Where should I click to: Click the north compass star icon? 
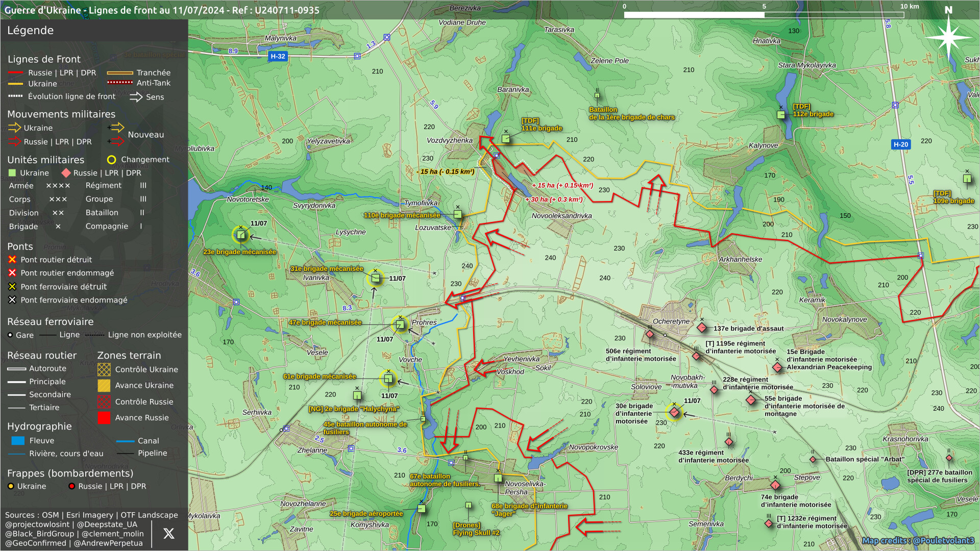[948, 37]
